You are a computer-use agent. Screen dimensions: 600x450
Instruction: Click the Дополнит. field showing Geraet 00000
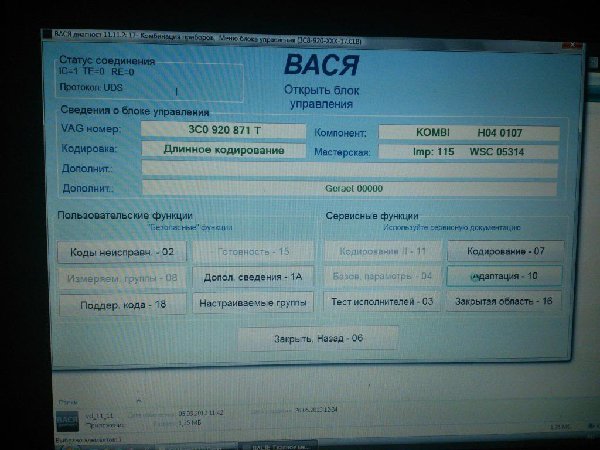[x=348, y=188]
